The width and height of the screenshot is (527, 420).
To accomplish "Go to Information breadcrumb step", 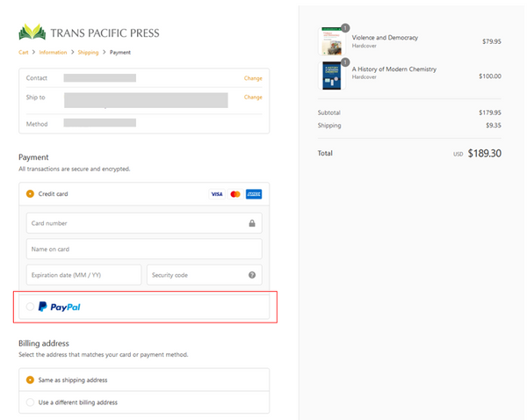I will tap(53, 53).
